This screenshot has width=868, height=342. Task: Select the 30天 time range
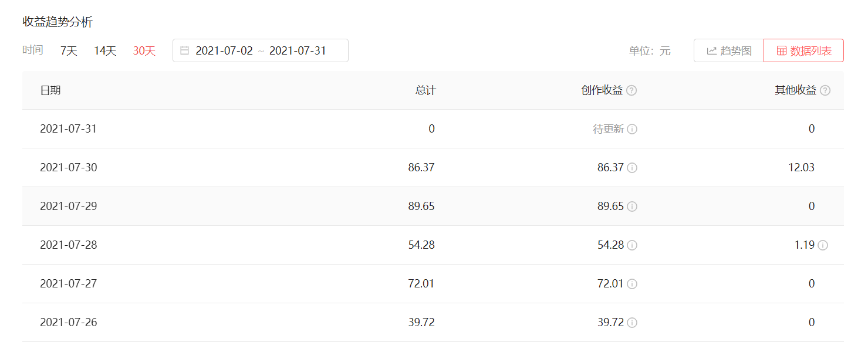click(x=144, y=51)
